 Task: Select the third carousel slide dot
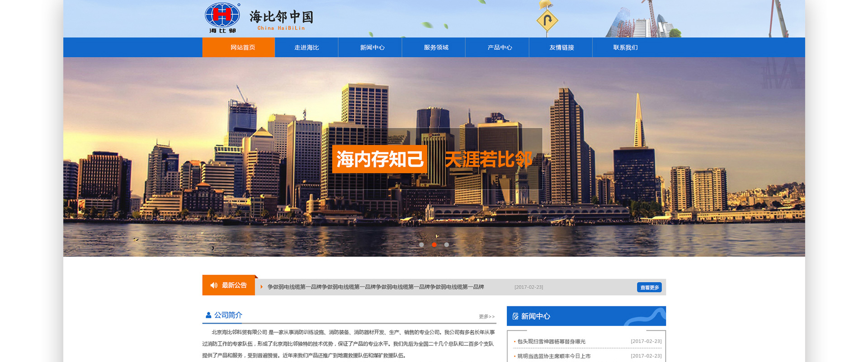click(x=447, y=245)
